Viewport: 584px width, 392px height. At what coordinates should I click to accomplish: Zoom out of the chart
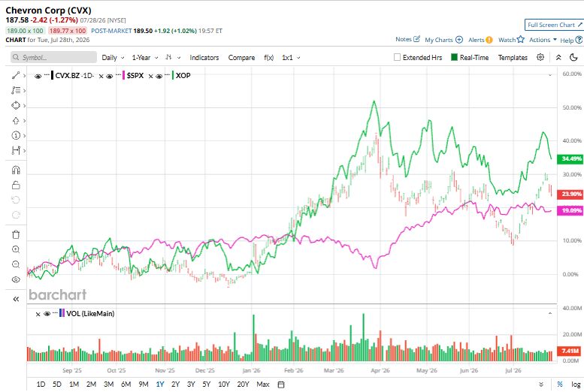pyautogui.click(x=16, y=264)
